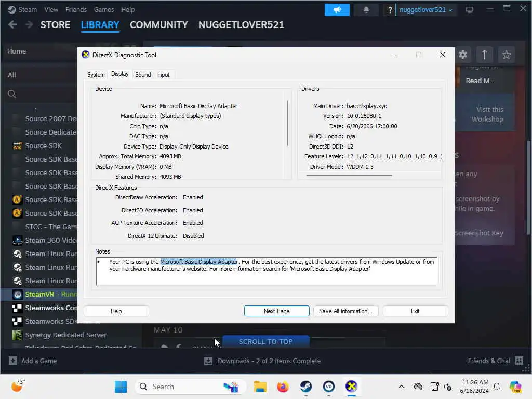The image size is (532, 399).
Task: Click Add a Game plus icon
Action: [13, 361]
